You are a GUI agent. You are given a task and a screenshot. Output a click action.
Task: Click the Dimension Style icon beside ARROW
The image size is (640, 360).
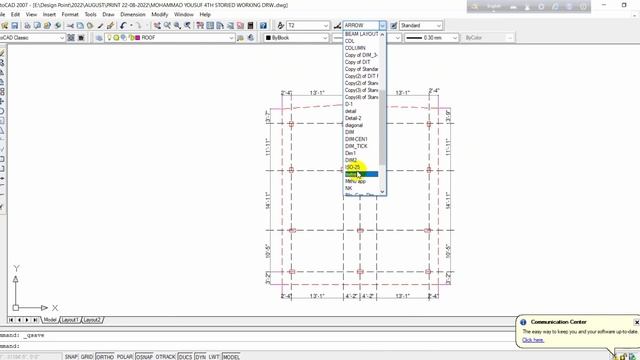click(x=337, y=26)
